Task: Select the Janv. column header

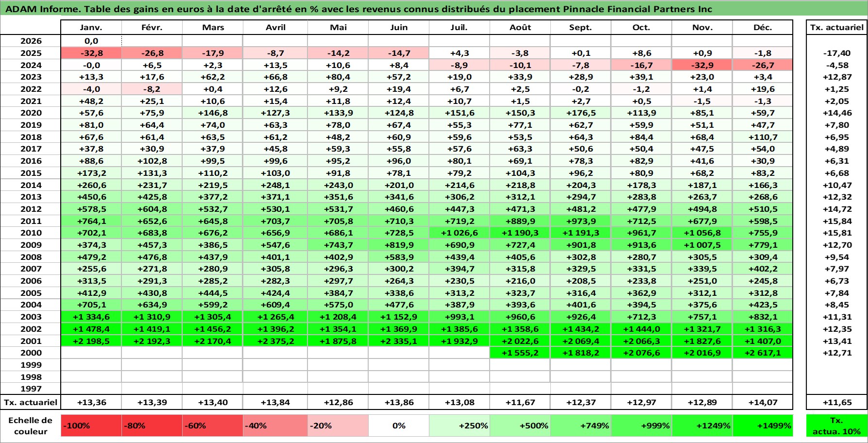Action: pyautogui.click(x=91, y=27)
